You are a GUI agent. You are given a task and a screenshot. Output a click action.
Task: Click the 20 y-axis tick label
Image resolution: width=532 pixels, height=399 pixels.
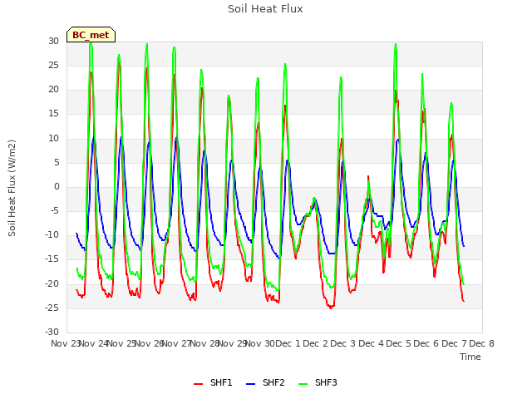pos(53,90)
